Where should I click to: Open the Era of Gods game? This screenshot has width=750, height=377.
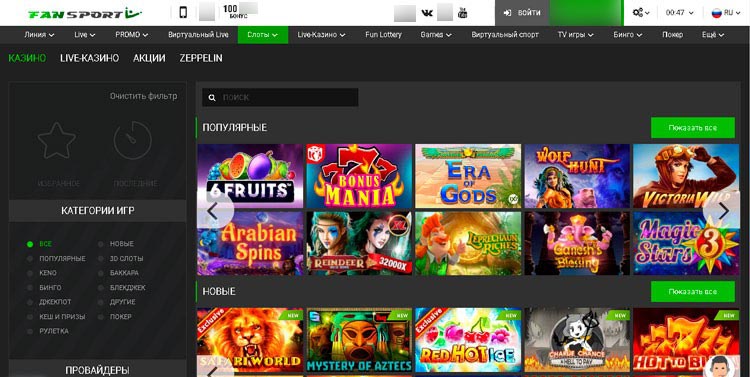[468, 176]
